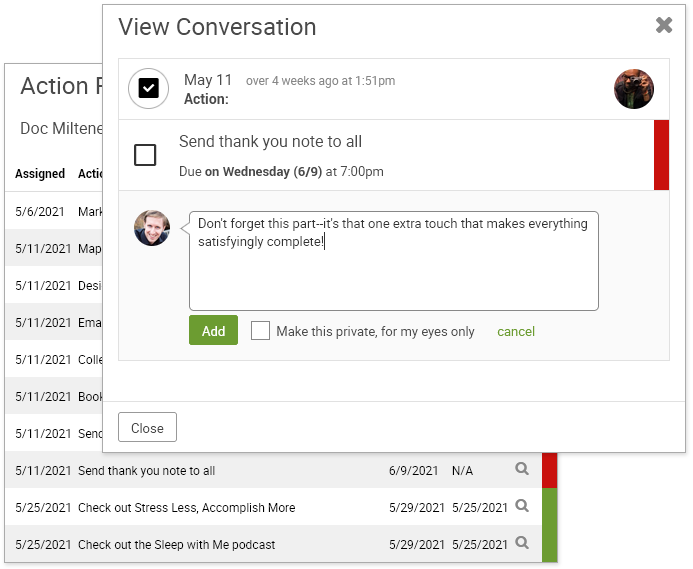Enable Make this private checkbox

260,331
